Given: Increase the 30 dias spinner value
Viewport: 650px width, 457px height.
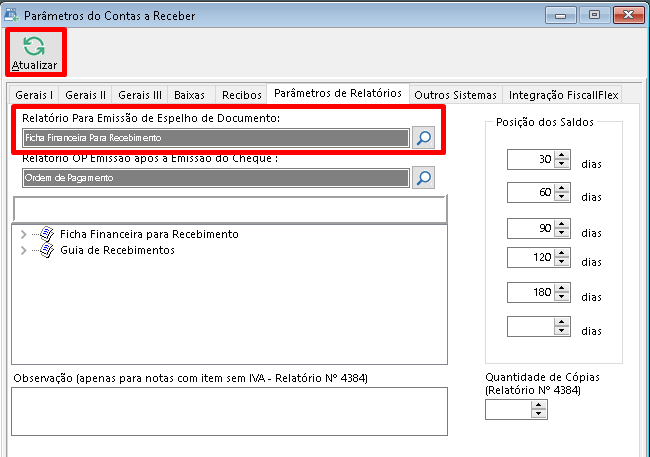Looking at the screenshot, I should point(562,155).
